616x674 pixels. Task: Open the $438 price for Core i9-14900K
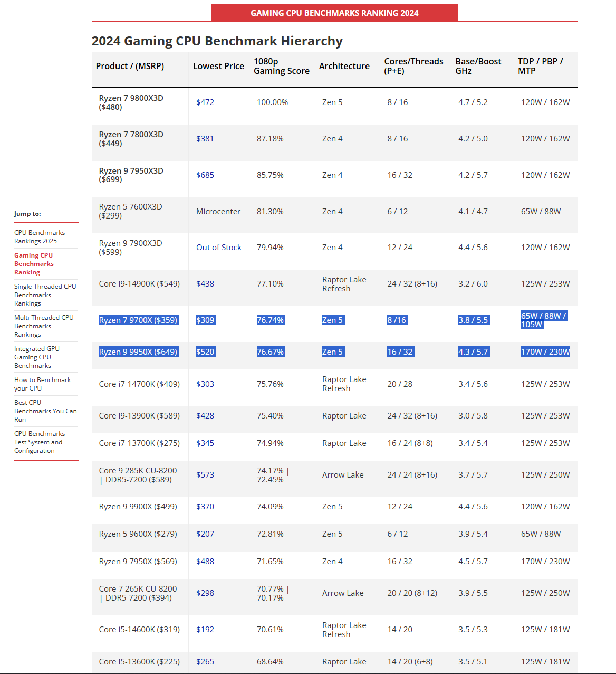(205, 284)
